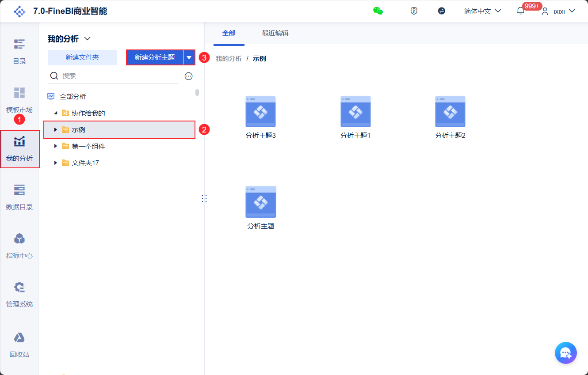Click the 分析主题1 name text
The width and height of the screenshot is (588, 375).
(355, 136)
